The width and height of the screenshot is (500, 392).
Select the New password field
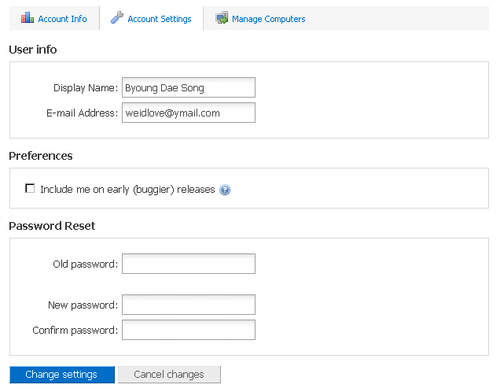coord(189,305)
